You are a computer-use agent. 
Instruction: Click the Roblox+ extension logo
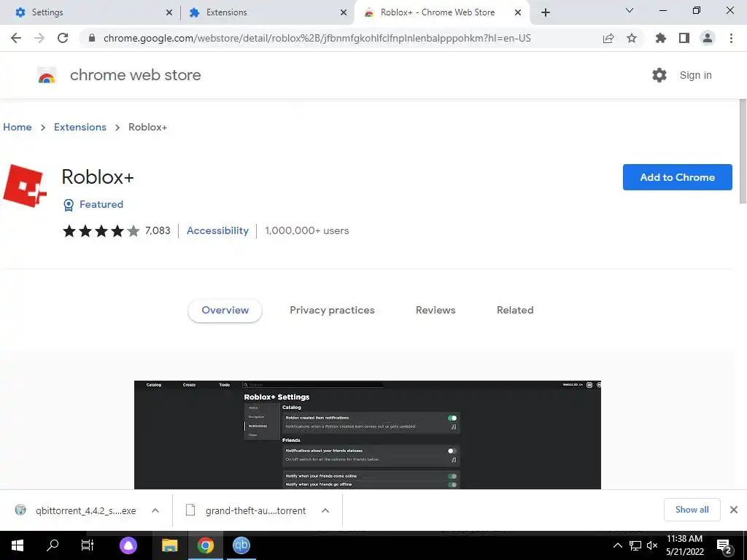(25, 186)
